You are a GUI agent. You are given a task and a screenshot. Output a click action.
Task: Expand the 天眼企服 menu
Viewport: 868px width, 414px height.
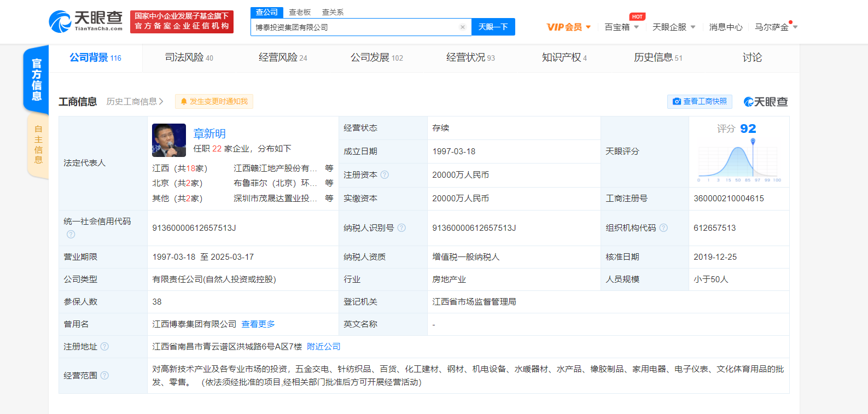674,27
